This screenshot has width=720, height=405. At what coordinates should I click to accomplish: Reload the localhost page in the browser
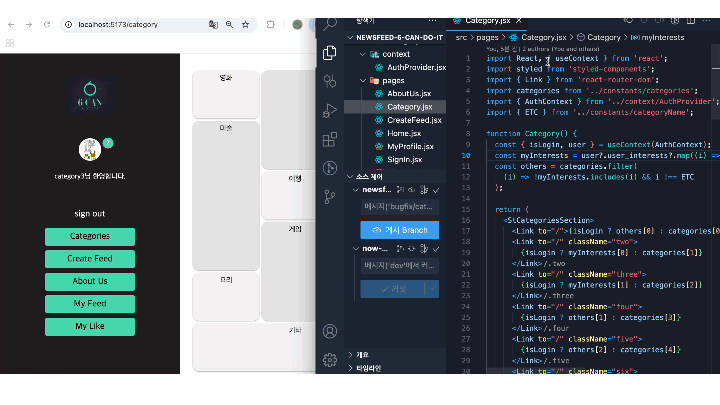pyautogui.click(x=47, y=24)
